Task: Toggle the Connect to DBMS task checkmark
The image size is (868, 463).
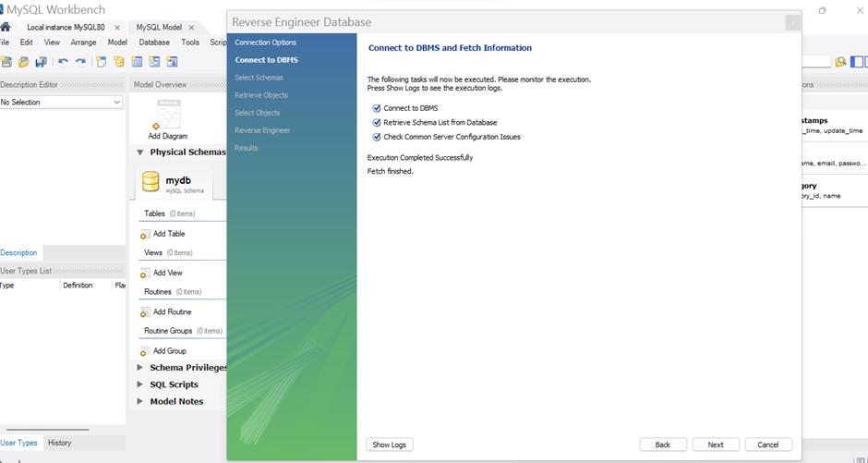Action: 377,108
